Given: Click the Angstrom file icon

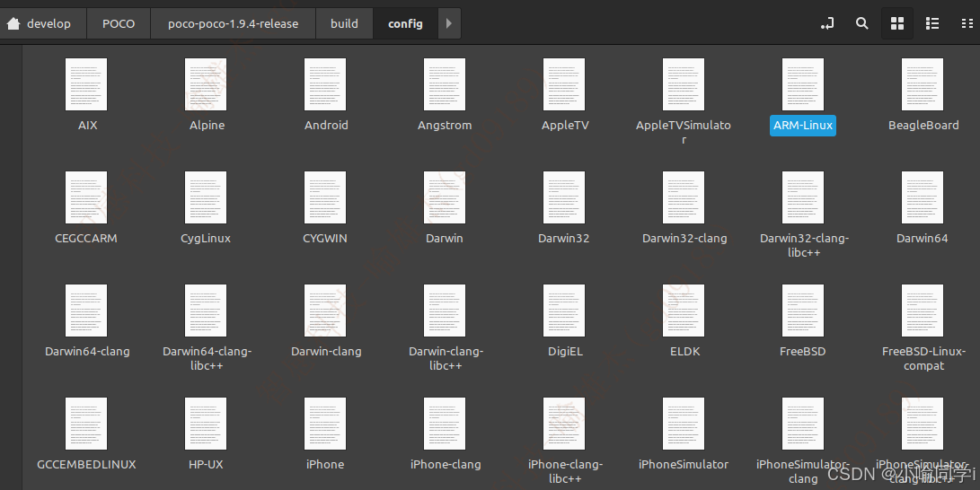Looking at the screenshot, I should 445,84.
